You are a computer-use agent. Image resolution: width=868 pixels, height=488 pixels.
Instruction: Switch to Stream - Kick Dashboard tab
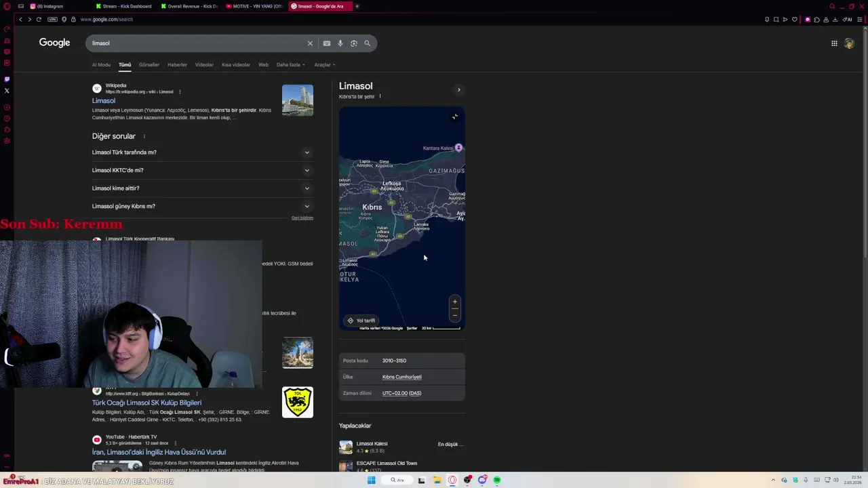125,6
